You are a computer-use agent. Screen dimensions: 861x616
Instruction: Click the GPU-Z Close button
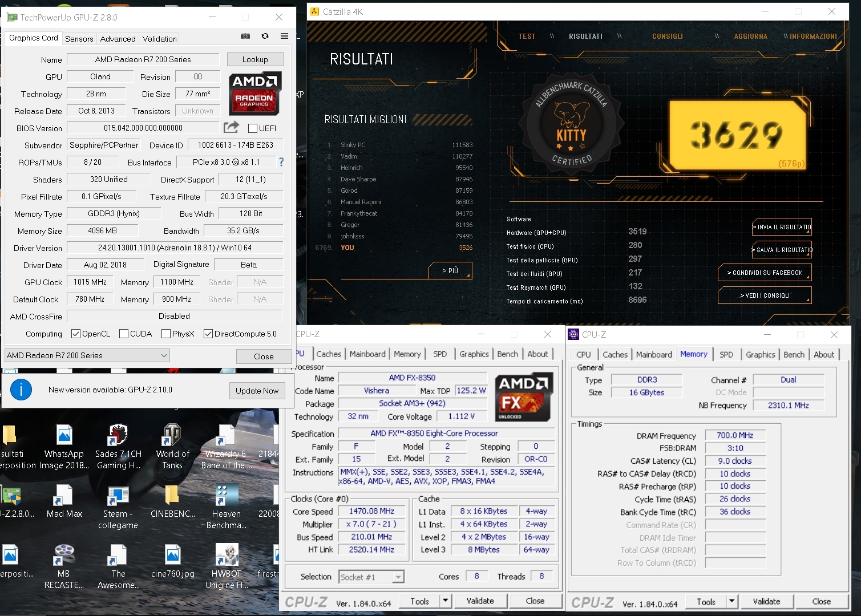[x=264, y=356]
